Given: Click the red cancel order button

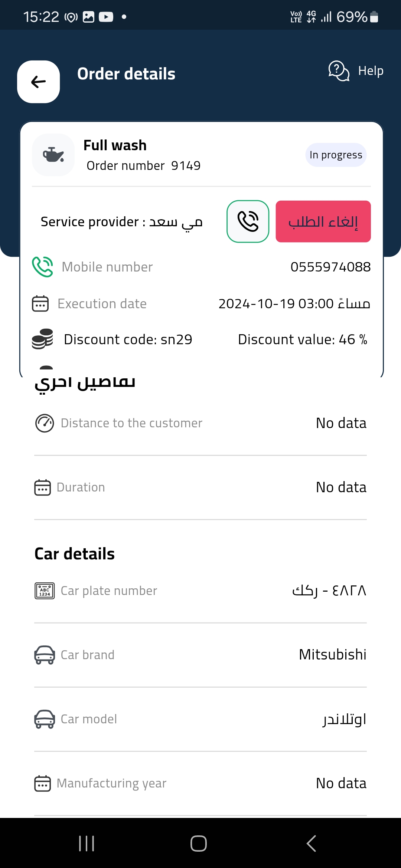Looking at the screenshot, I should [x=323, y=221].
